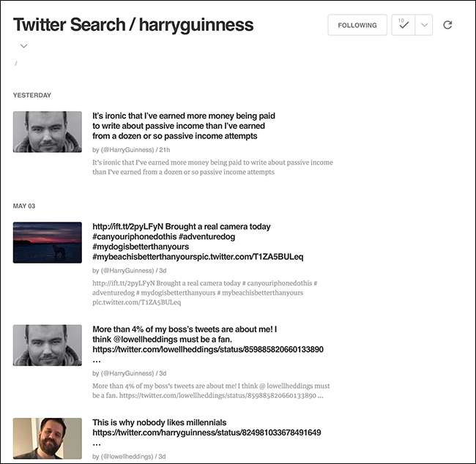The image size is (476, 464).
Task: Click thumbnail of the passive income tweet
Action: [48, 132]
